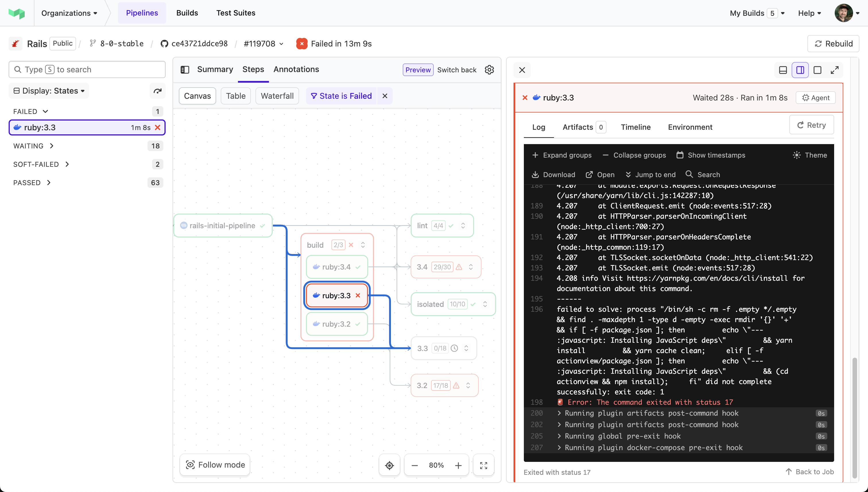
Task: Switch back from Preview mode
Action: pyautogui.click(x=456, y=70)
